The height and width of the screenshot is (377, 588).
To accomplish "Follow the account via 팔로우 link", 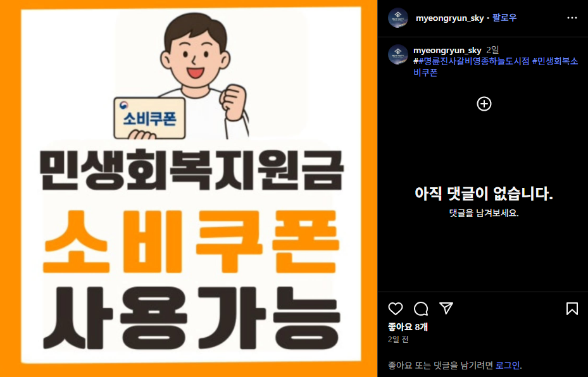I will [x=504, y=18].
